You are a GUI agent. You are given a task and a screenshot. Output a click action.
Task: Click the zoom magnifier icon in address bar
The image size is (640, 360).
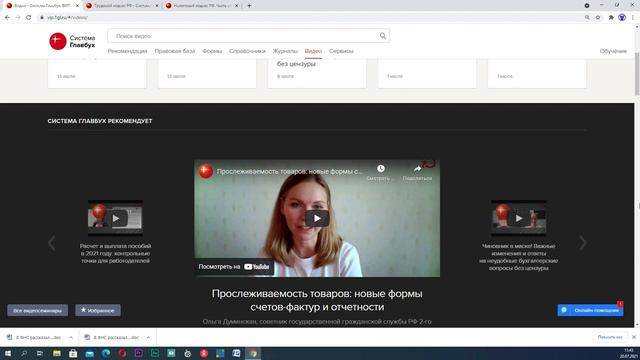coord(587,18)
